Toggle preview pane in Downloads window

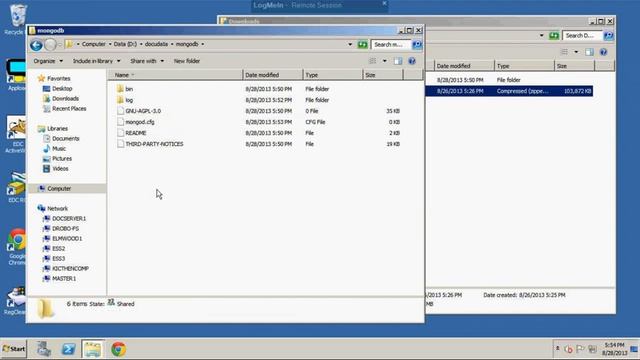click(589, 52)
